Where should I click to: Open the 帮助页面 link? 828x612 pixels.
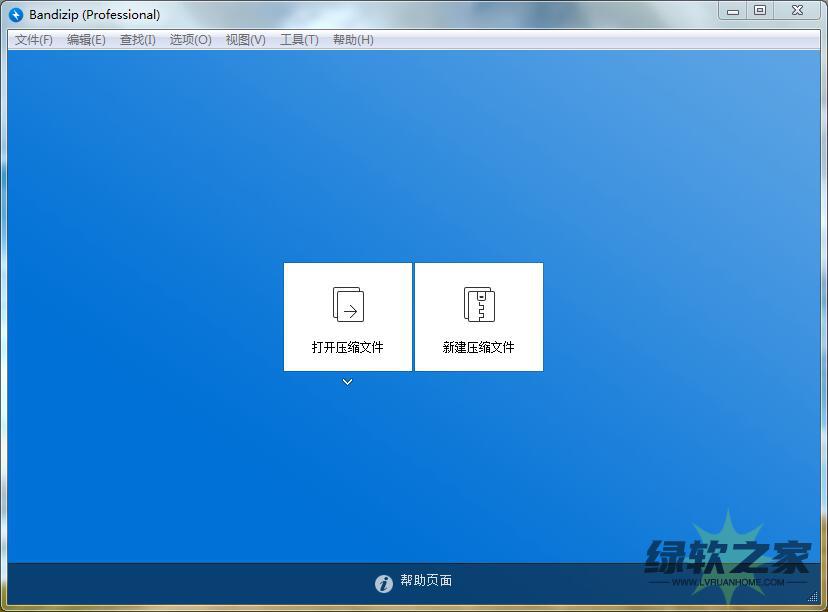426,581
